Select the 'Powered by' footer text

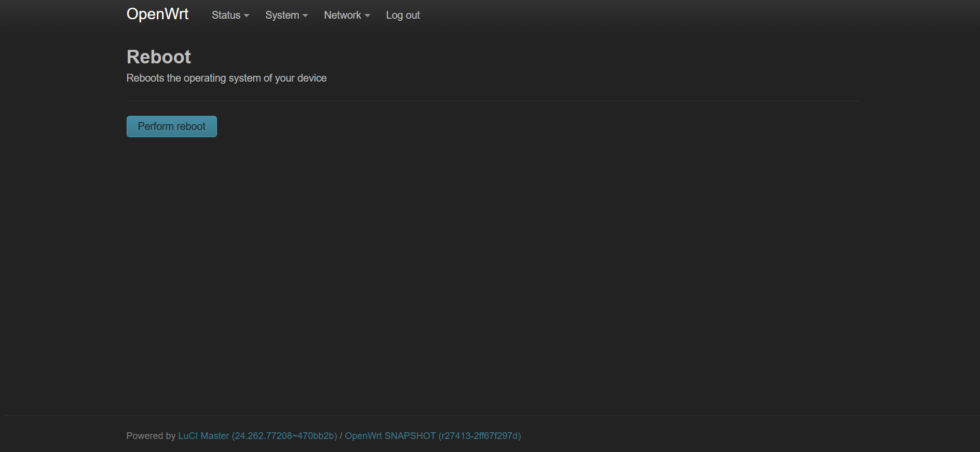(151, 436)
